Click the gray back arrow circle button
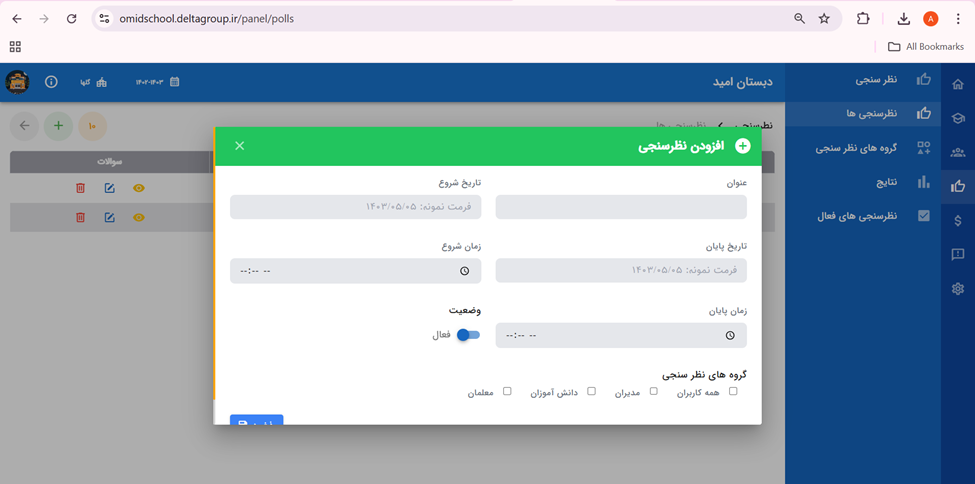975x484 pixels. [24, 126]
